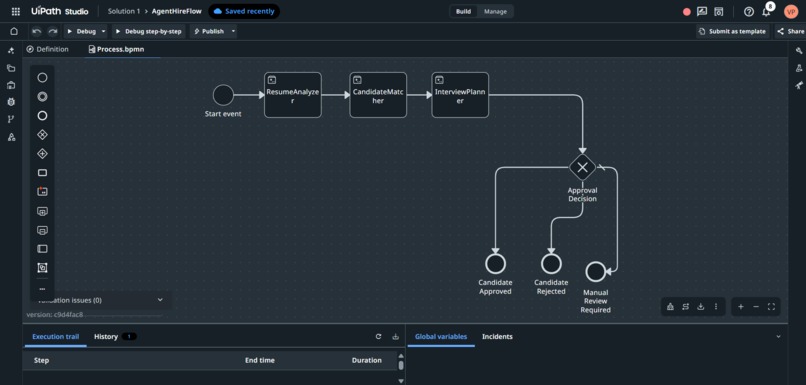Open the Publish dropdown arrow

[x=233, y=31]
